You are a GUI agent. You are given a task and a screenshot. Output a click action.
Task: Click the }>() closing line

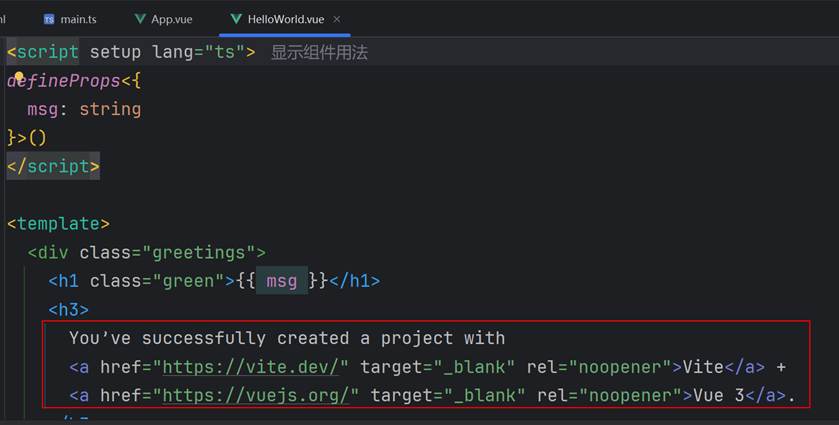click(x=27, y=138)
